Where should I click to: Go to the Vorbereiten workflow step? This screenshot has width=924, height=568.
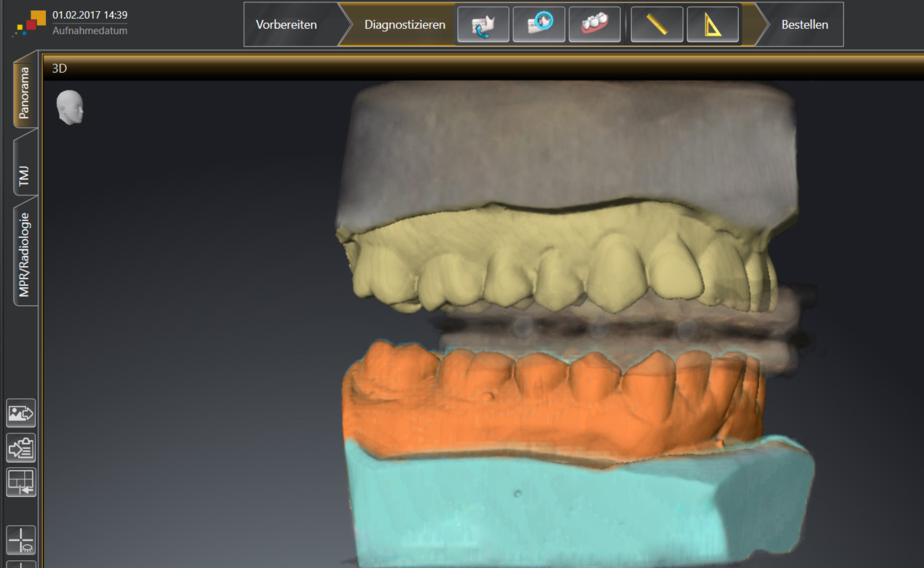pyautogui.click(x=286, y=25)
